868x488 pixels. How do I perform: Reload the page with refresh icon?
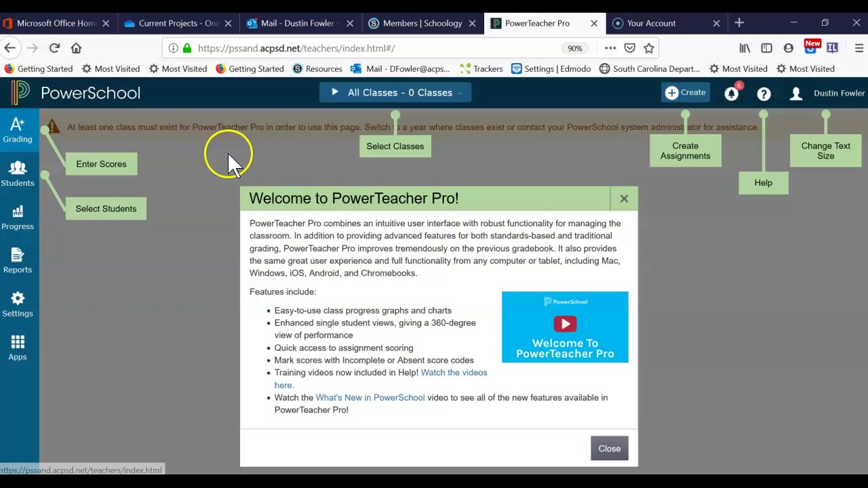54,48
